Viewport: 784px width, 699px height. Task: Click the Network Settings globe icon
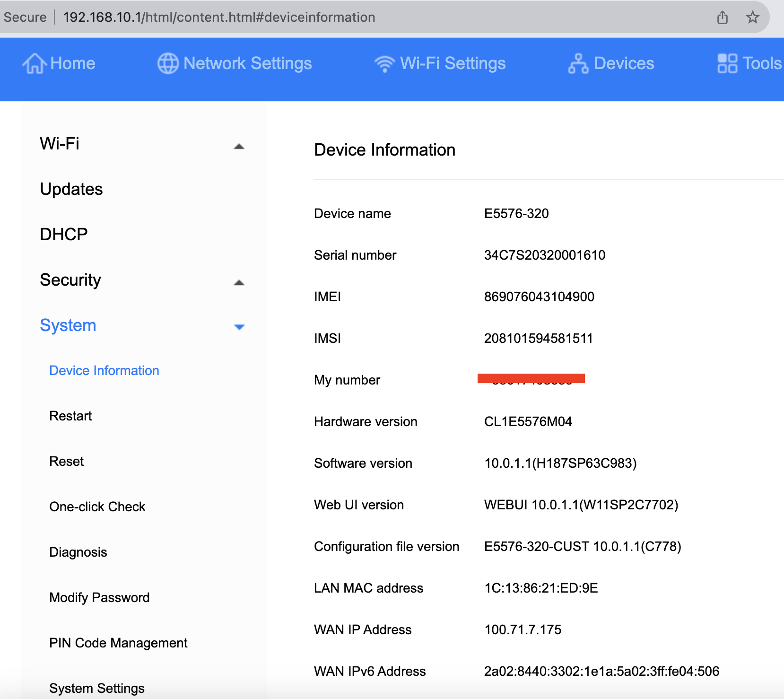(168, 63)
